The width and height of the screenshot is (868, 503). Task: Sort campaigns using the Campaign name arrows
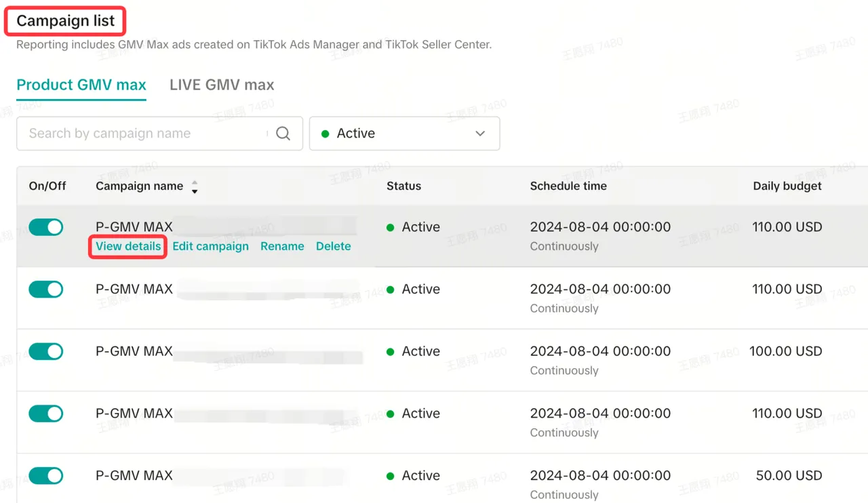coord(195,186)
